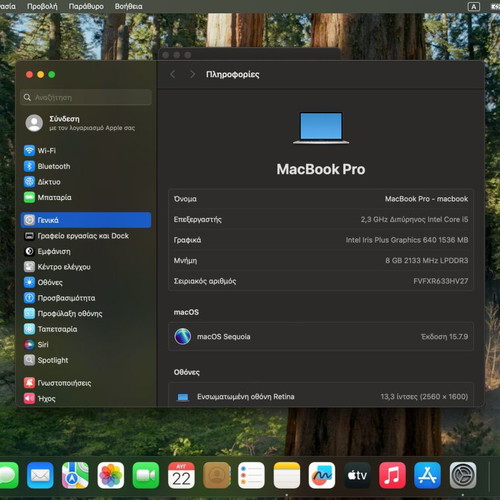This screenshot has width=500, height=500.
Task: Open the Βοήθεια menu
Action: pos(128,6)
